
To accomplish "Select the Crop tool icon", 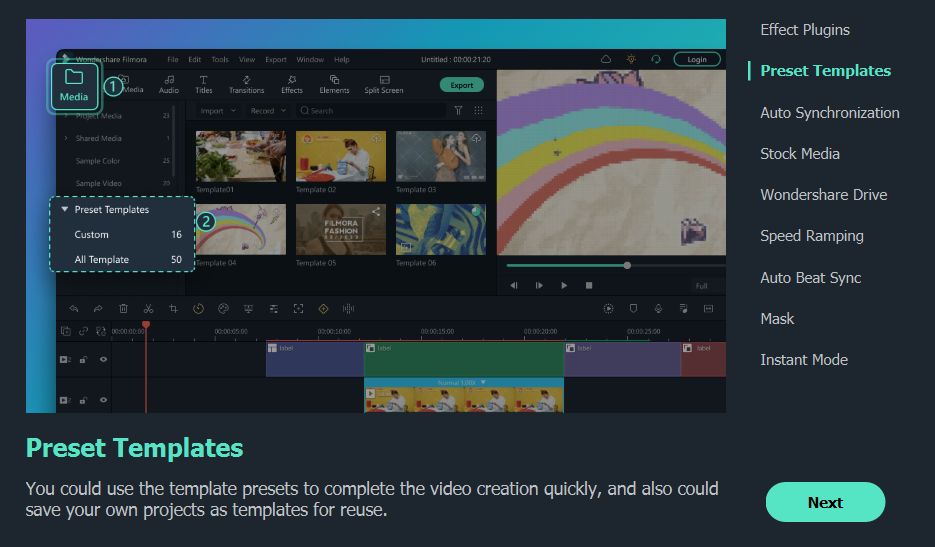I will (x=174, y=308).
